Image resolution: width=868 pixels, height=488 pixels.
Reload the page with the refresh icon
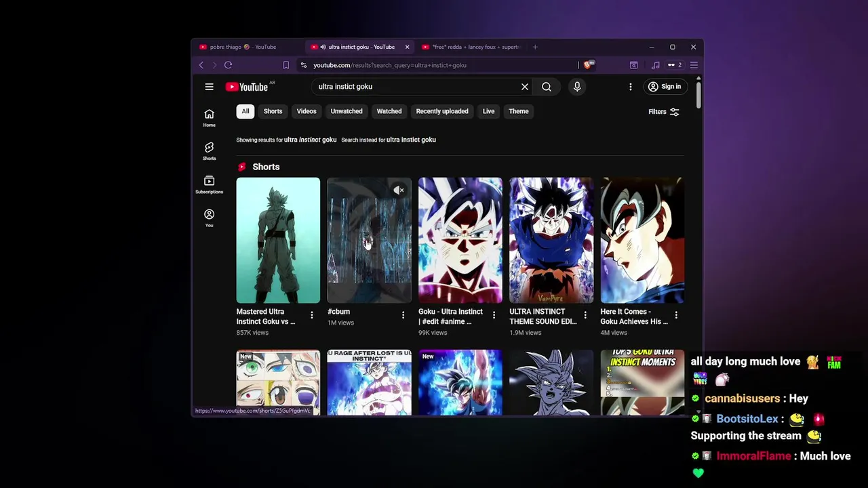click(x=228, y=65)
